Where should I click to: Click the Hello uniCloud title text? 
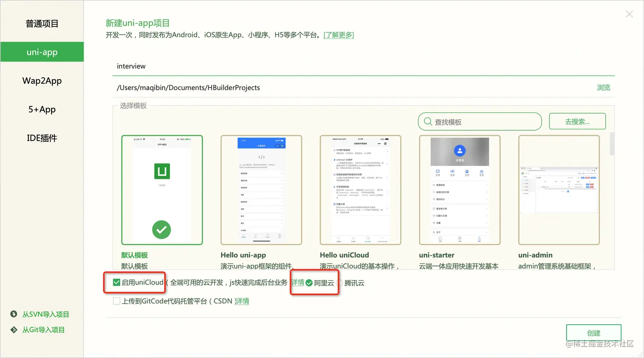click(344, 255)
